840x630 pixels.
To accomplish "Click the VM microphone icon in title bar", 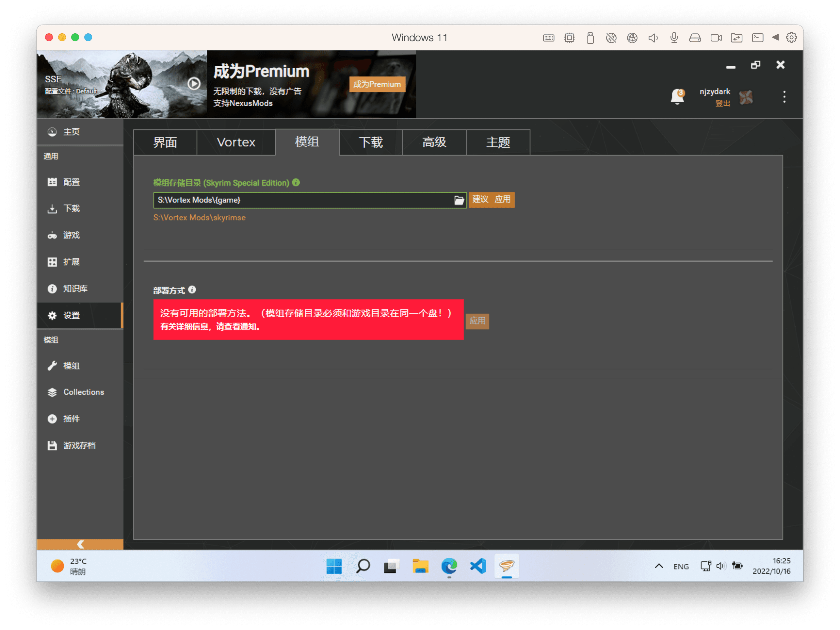I will (674, 38).
